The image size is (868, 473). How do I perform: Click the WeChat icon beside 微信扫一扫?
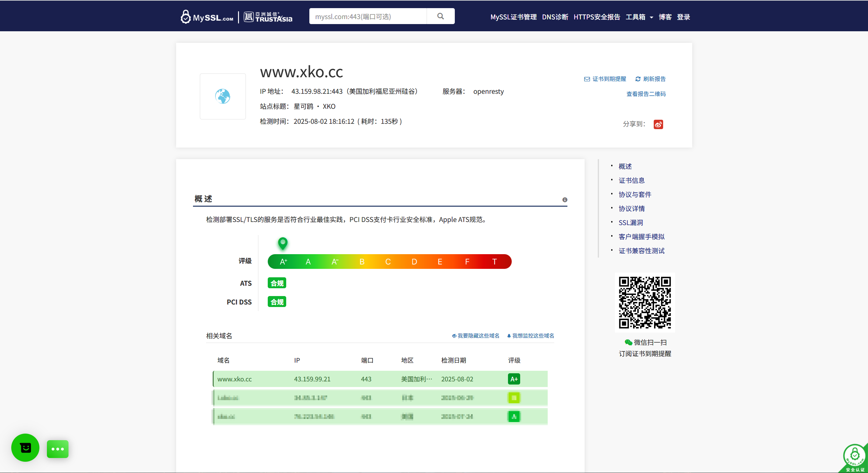click(628, 342)
